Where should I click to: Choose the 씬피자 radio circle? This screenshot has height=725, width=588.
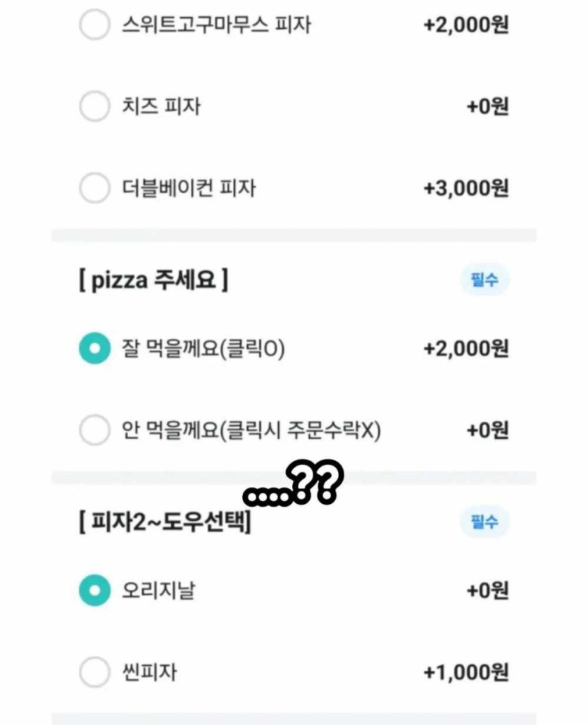94,672
